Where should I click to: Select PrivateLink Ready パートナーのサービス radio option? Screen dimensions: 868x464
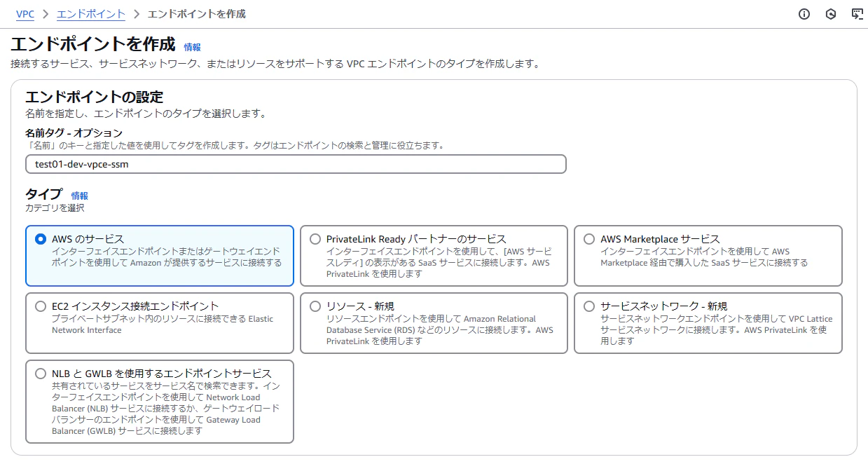(x=315, y=239)
